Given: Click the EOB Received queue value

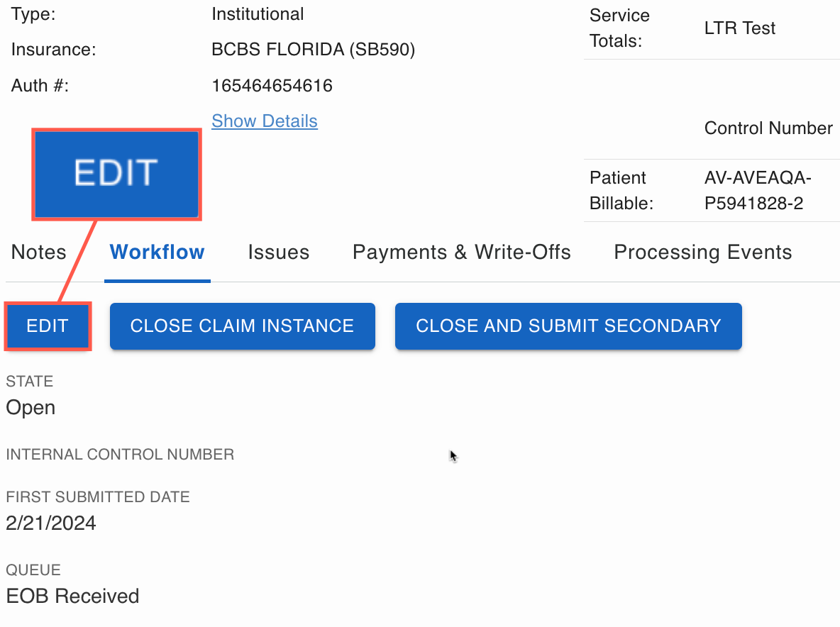Looking at the screenshot, I should 72,597.
